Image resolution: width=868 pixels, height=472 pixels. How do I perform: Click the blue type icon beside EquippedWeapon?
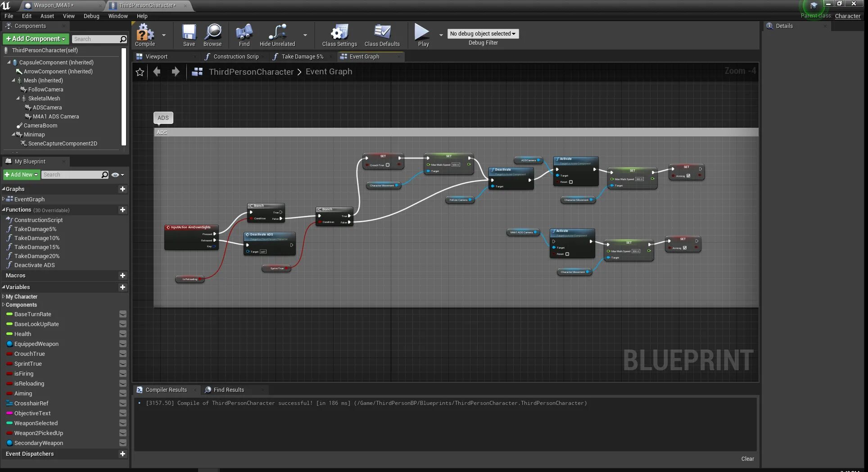pos(9,344)
